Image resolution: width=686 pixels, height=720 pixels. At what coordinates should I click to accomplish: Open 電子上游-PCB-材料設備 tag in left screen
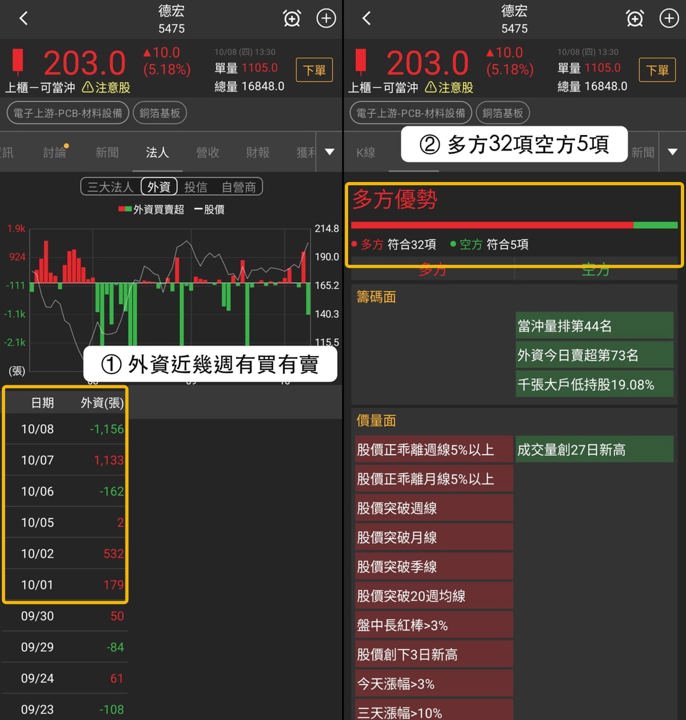pos(68,113)
